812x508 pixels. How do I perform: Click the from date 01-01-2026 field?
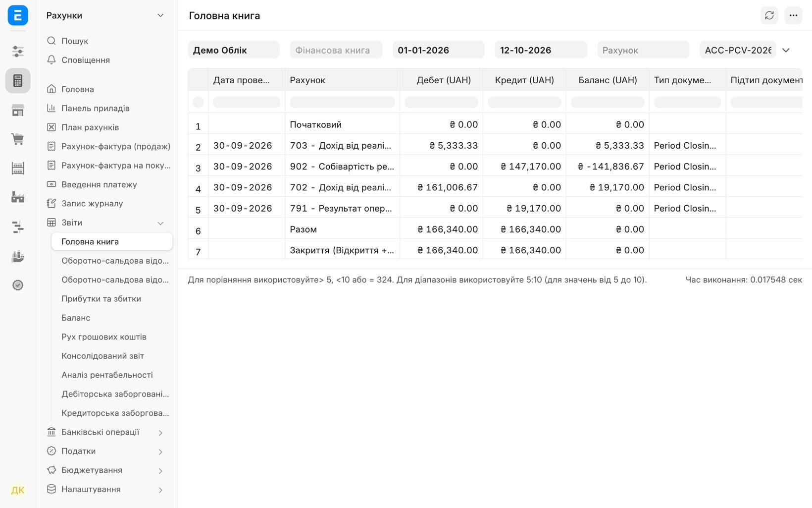[438, 50]
